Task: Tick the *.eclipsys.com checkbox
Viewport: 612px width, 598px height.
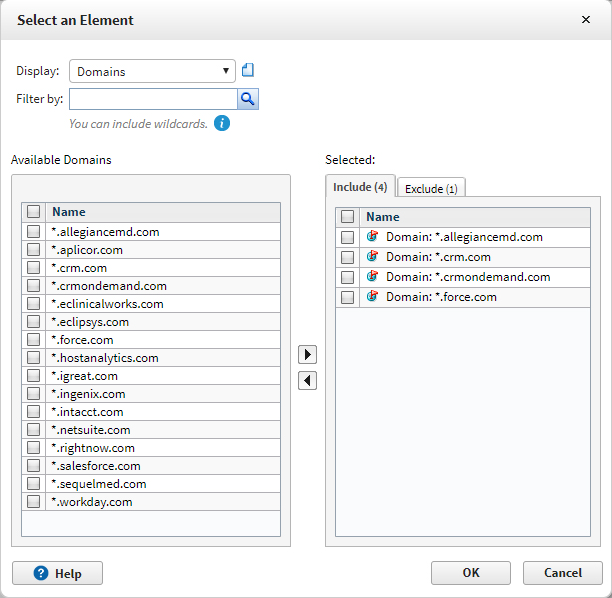Action: tap(34, 321)
